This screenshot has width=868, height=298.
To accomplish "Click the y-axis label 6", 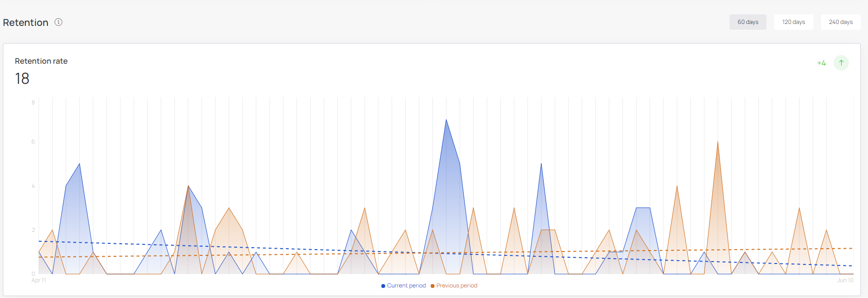I will [x=33, y=142].
